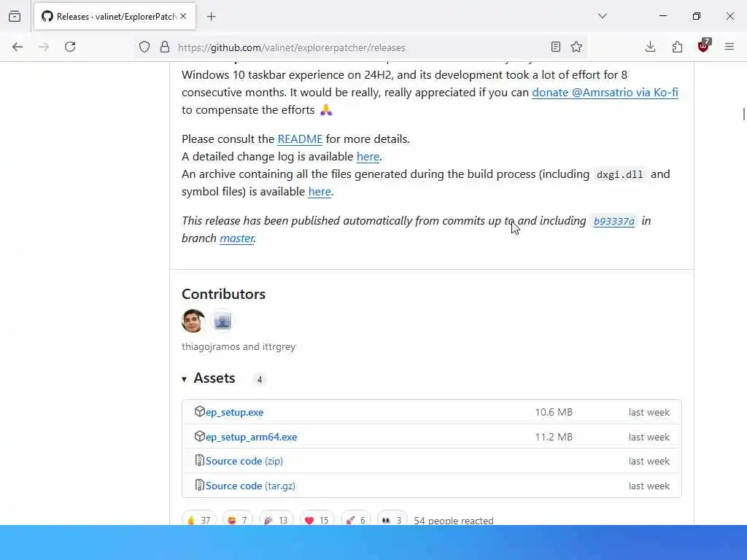Viewport: 747px width, 560px height.
Task: Open donate @Amrsatrio via Ko-fi link
Action: (x=605, y=93)
